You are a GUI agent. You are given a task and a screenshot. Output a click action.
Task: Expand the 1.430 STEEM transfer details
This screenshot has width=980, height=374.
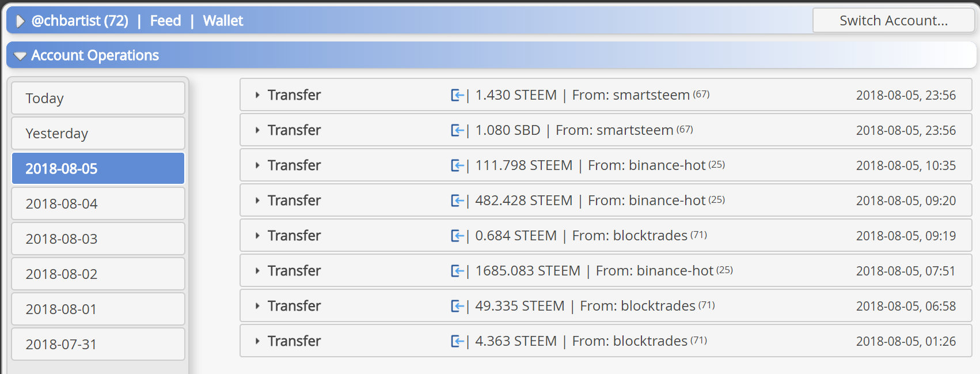click(x=257, y=95)
